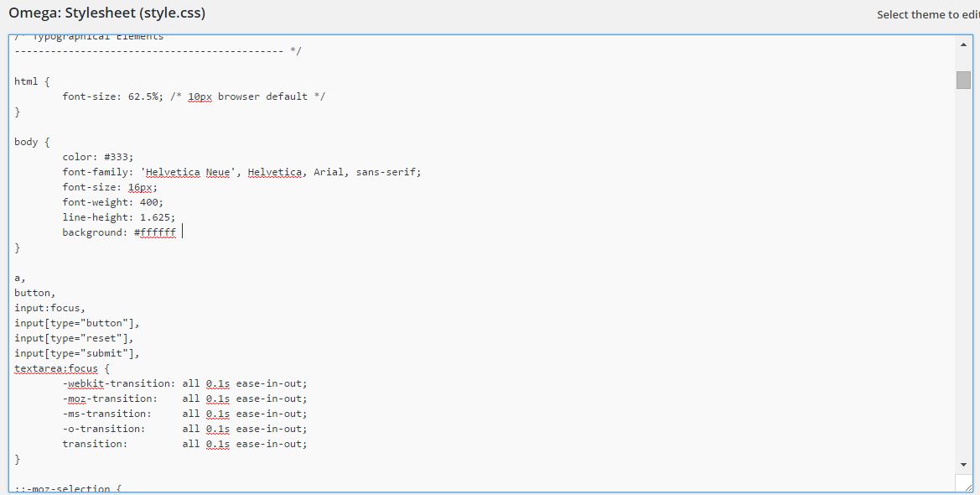Click the 'textarea:focus {' line

point(62,368)
